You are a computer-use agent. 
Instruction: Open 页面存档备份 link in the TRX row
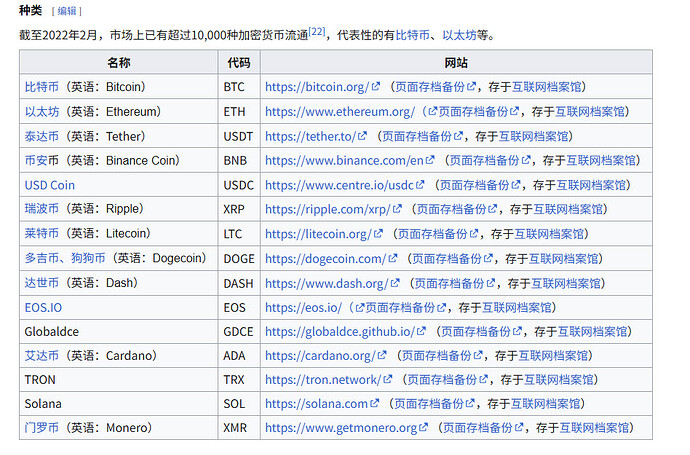click(x=448, y=379)
